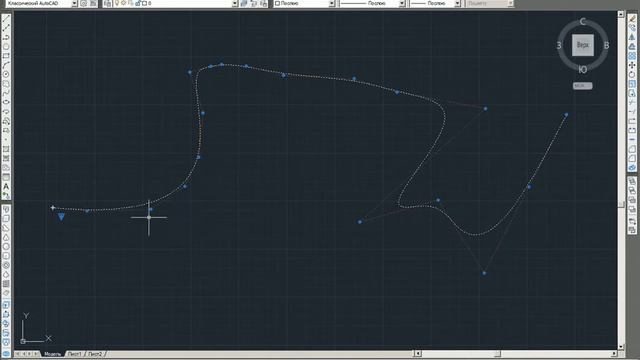Click the vertical scrollbar up arrow

tap(621, 14)
